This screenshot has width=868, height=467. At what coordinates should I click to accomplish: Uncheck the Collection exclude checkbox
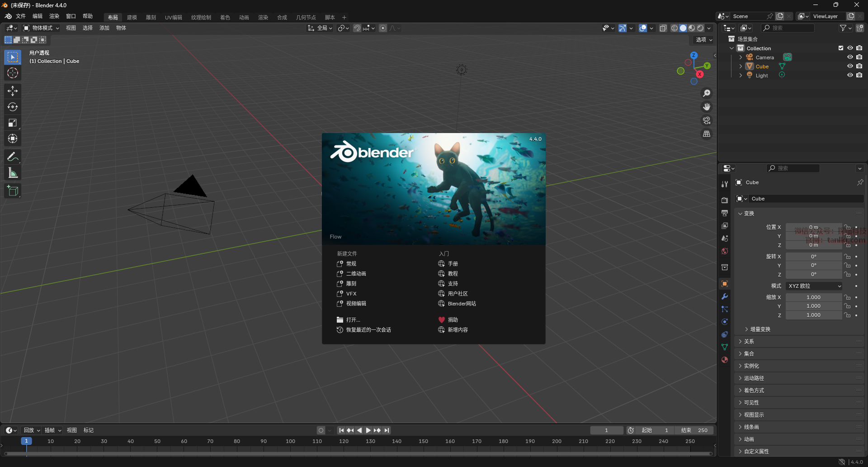841,48
